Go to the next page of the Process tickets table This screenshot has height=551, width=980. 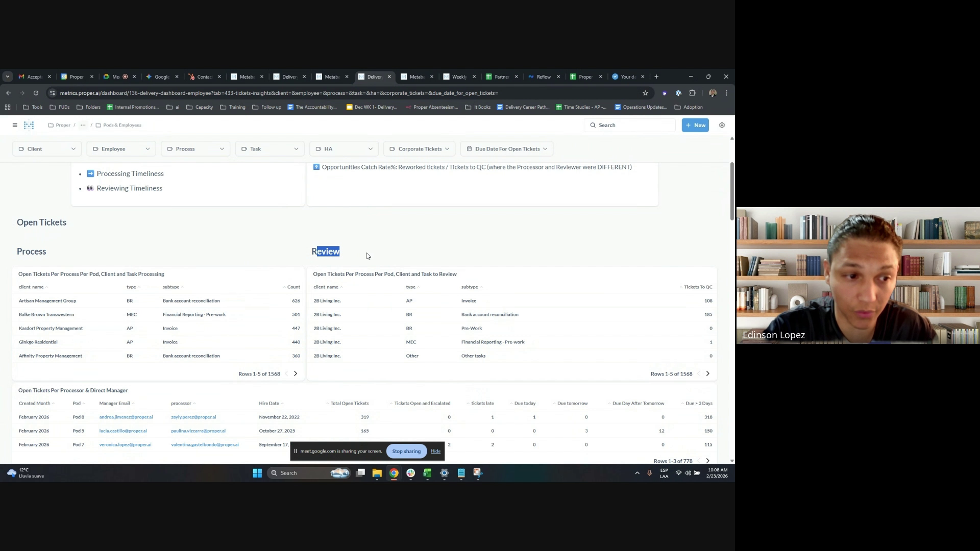pyautogui.click(x=295, y=373)
